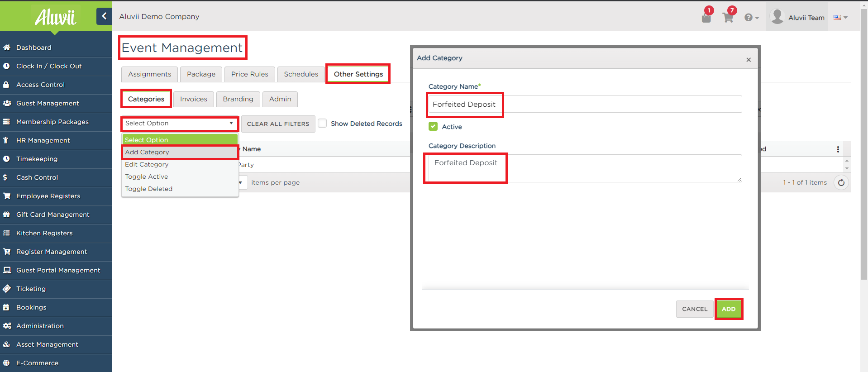
Task: Click the Bookings calendar icon
Action: [6, 307]
